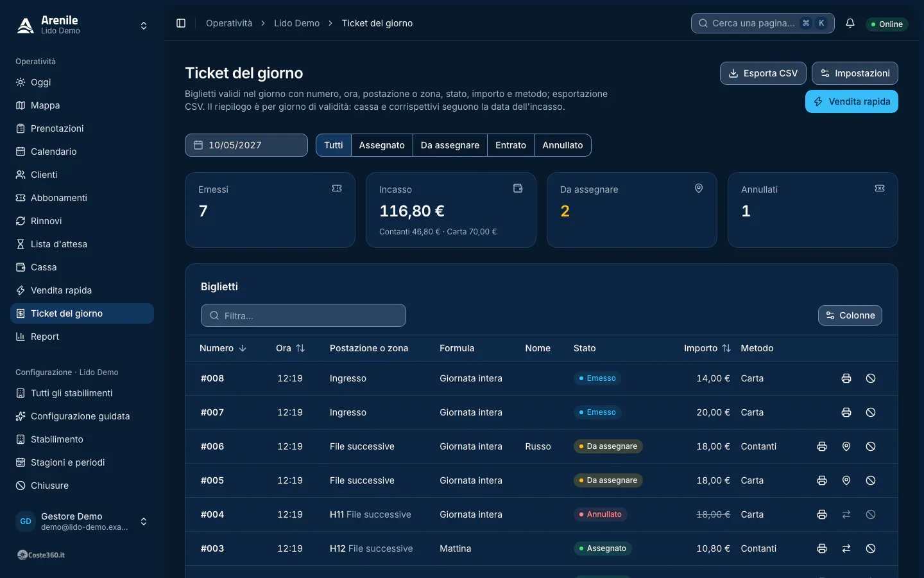Filter tickets by Da assegnare
924x578 pixels.
click(450, 145)
